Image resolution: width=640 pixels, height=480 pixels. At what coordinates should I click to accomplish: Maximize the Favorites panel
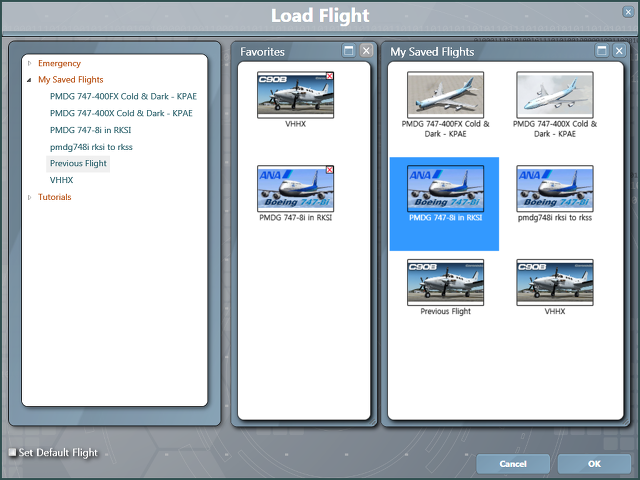point(349,51)
